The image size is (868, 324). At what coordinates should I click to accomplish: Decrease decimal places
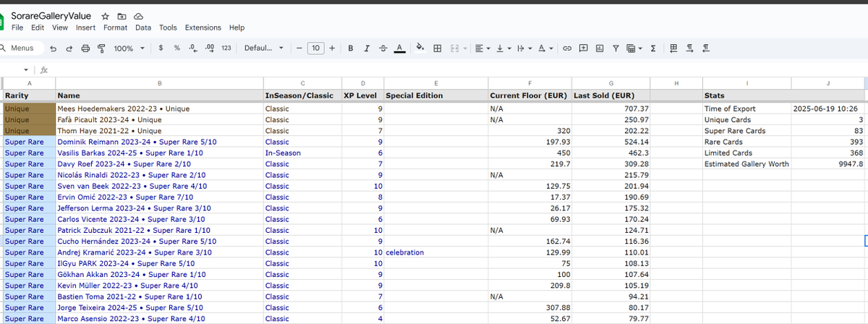192,48
